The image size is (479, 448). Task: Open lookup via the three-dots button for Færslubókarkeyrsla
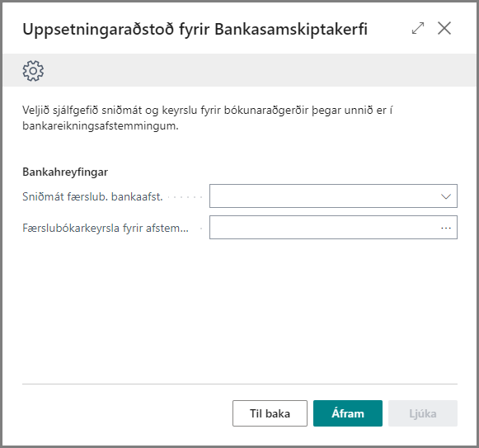(446, 228)
